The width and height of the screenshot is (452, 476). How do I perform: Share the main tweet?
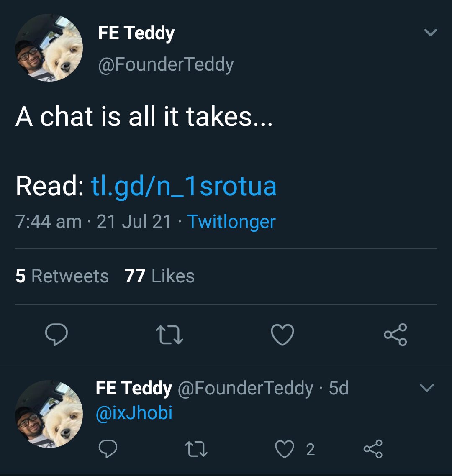pyautogui.click(x=395, y=335)
